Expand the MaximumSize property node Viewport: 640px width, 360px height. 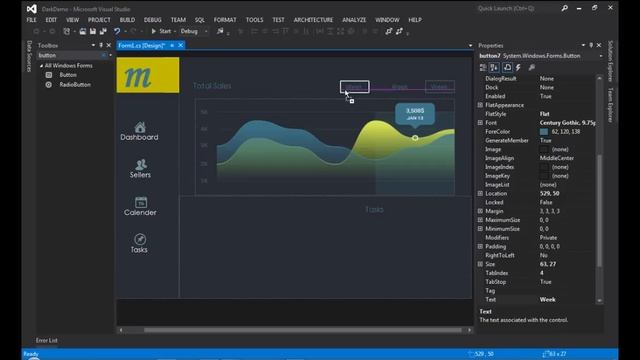click(480, 220)
